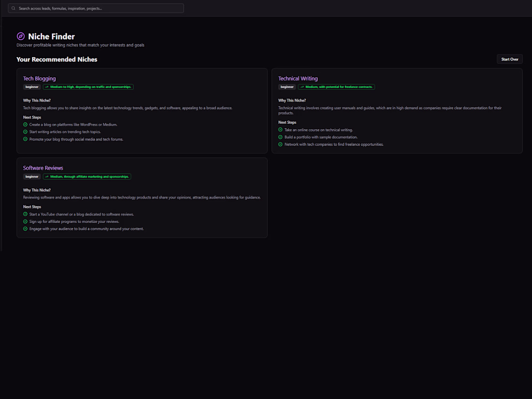Image resolution: width=532 pixels, height=399 pixels.
Task: Open the Tech Blogging niche title
Action: click(39, 78)
